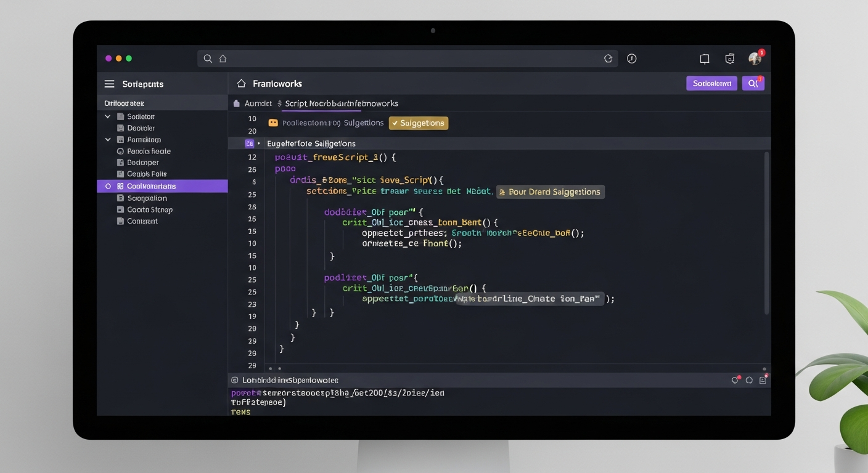Click the Drilood atek sidebar header
Viewport: 868px width, 473px height.
[162, 103]
